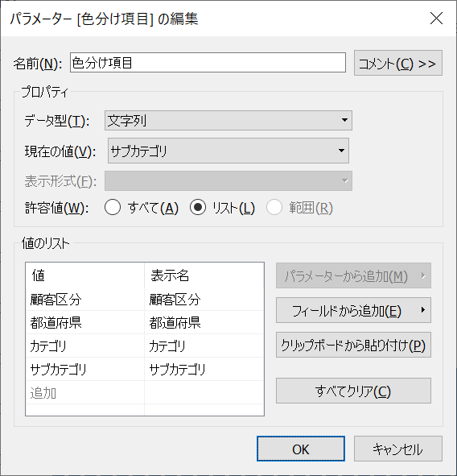Click the キャンセル button
457x476 pixels.
(x=398, y=449)
